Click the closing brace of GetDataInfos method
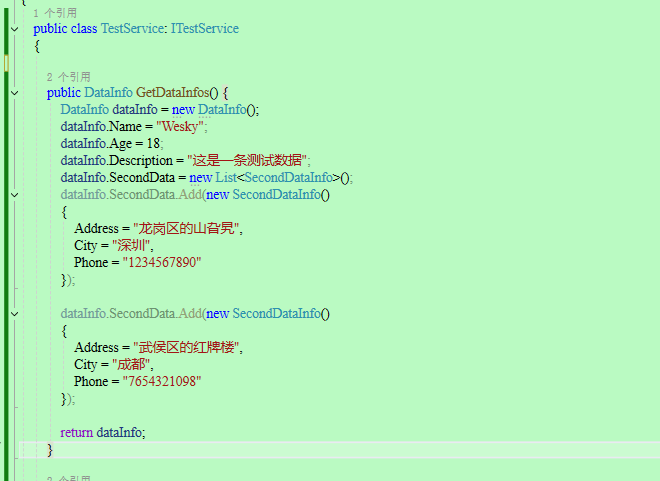The height and width of the screenshot is (481, 660). tap(50, 450)
